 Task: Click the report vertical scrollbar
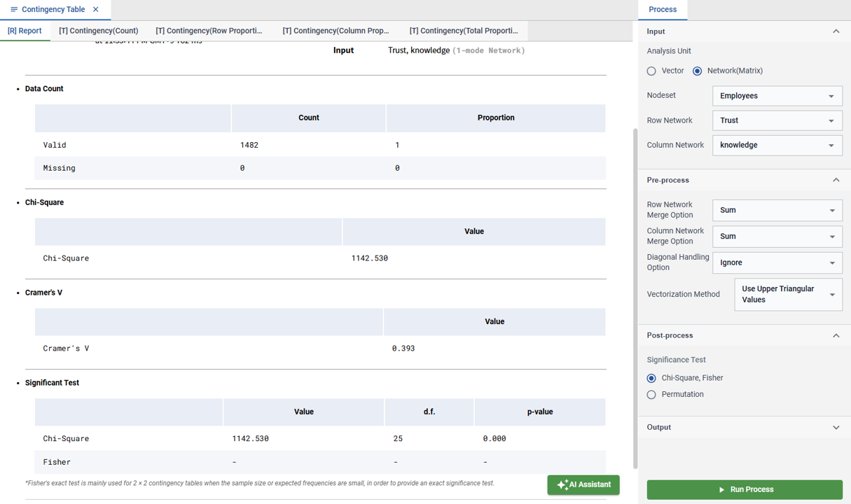pos(635,298)
